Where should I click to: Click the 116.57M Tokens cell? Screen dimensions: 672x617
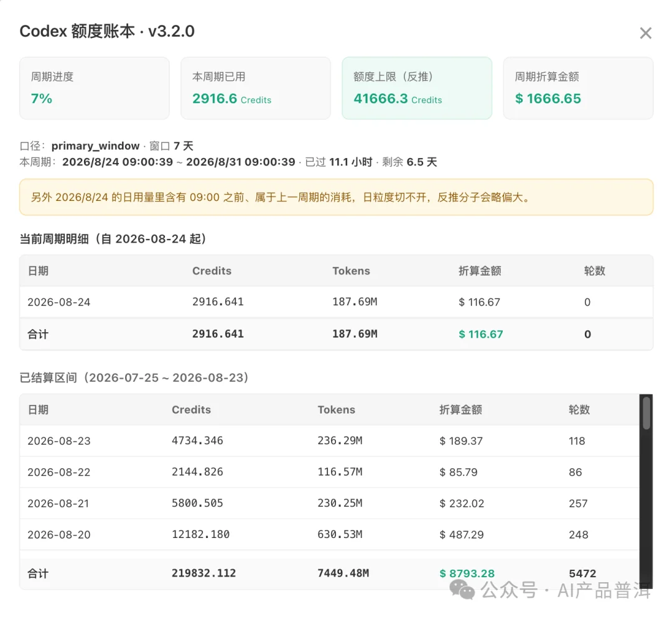point(340,471)
